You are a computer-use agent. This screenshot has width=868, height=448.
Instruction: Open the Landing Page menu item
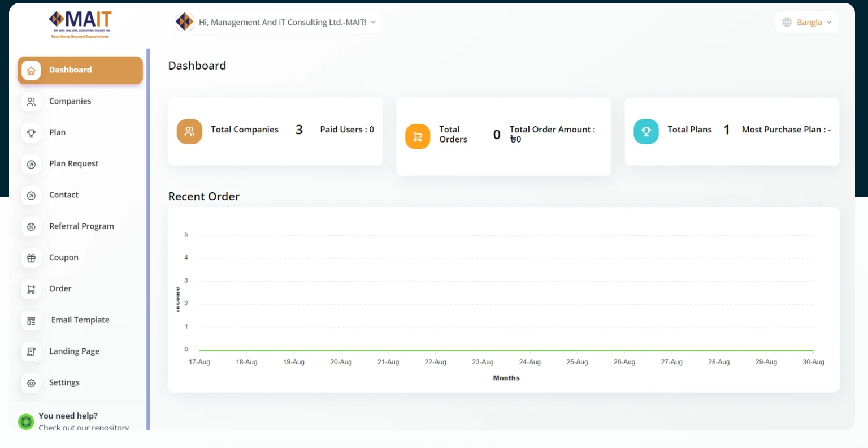(74, 351)
